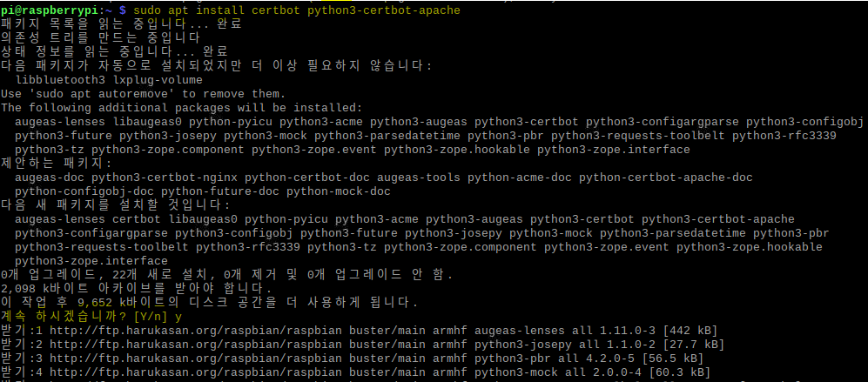
Task: Click the suggested package 'python-configobj-doc'
Action: 84,191
